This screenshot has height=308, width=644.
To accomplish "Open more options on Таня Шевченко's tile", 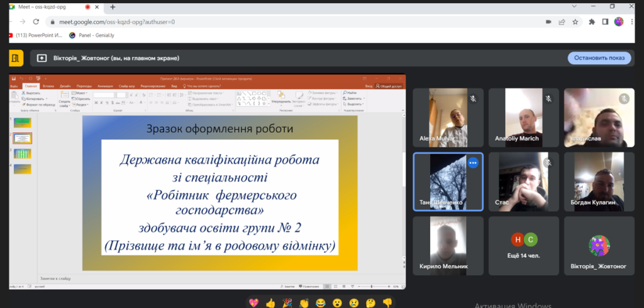I will pyautogui.click(x=473, y=163).
